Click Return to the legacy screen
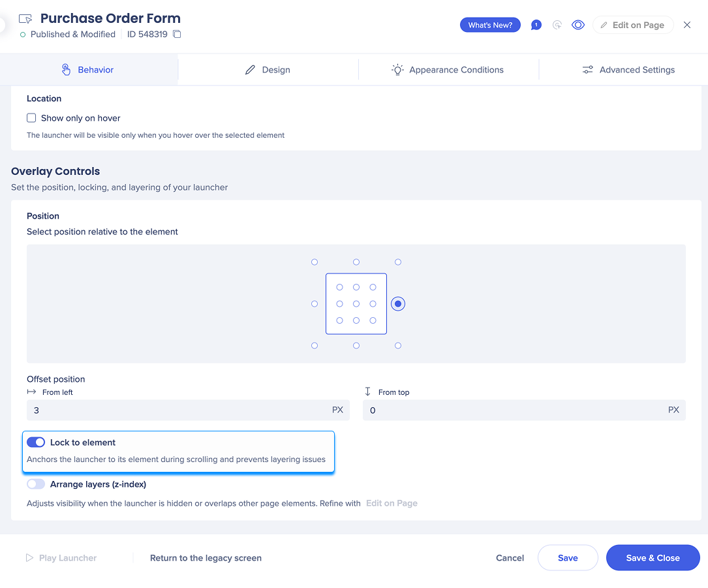The height and width of the screenshot is (588, 708). [206, 558]
